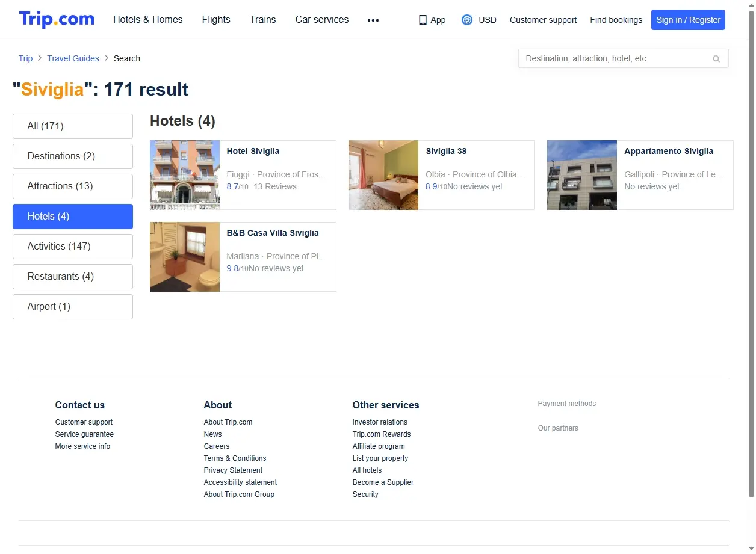Viewport: 756px width, 554px height.
Task: Select the Restaurants (4) filter
Action: point(73,277)
